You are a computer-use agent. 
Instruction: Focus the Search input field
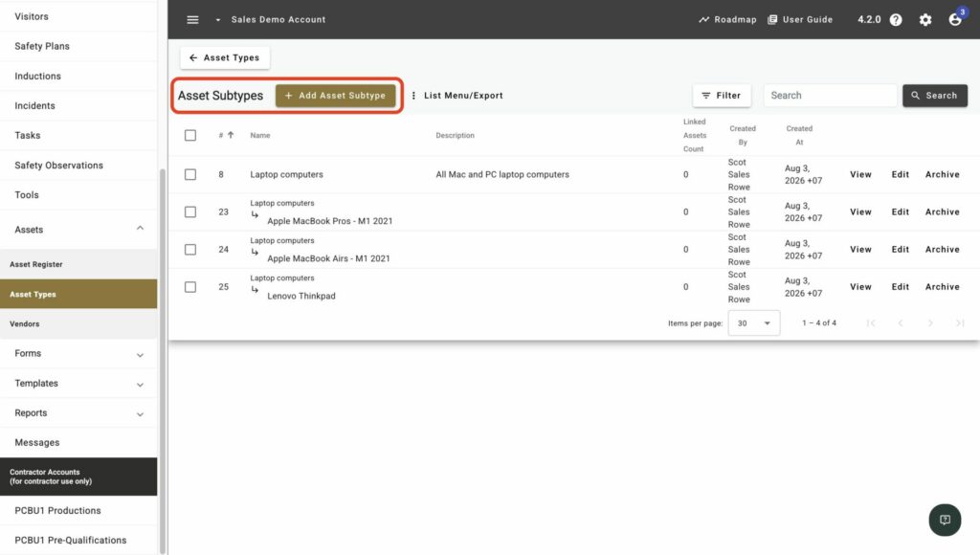pyautogui.click(x=830, y=96)
